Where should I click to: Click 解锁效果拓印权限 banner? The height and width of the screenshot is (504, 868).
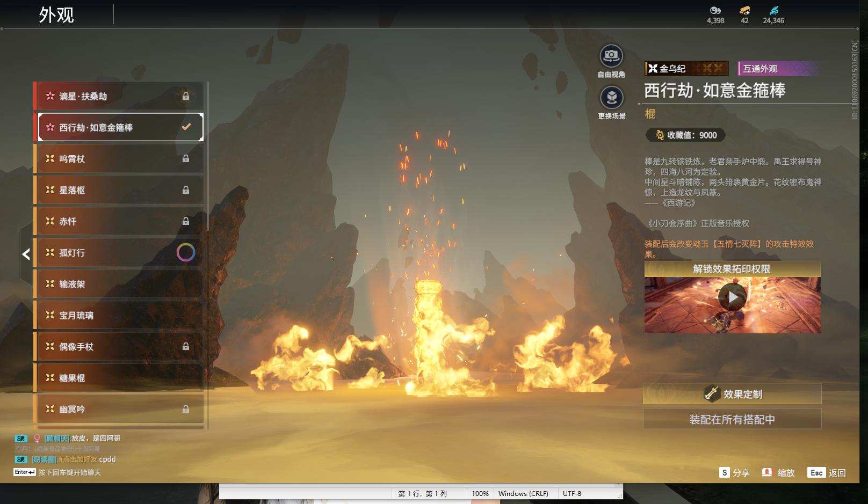pos(732,269)
